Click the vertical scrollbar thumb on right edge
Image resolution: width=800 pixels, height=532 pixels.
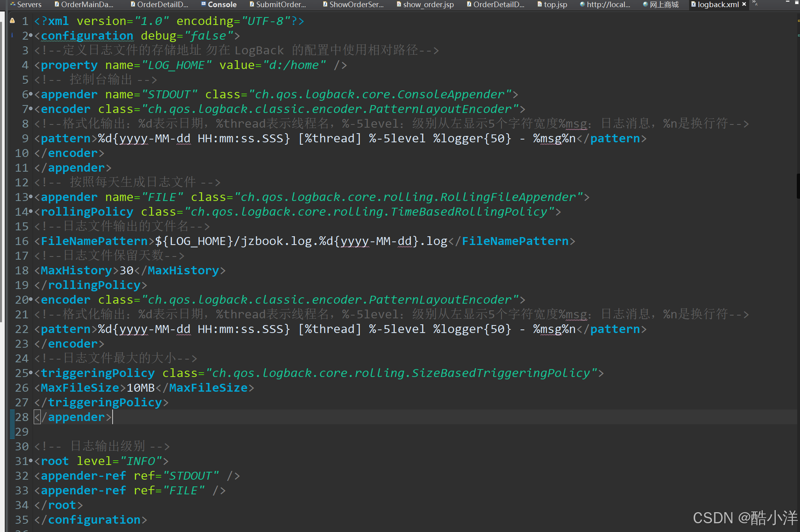(x=798, y=186)
